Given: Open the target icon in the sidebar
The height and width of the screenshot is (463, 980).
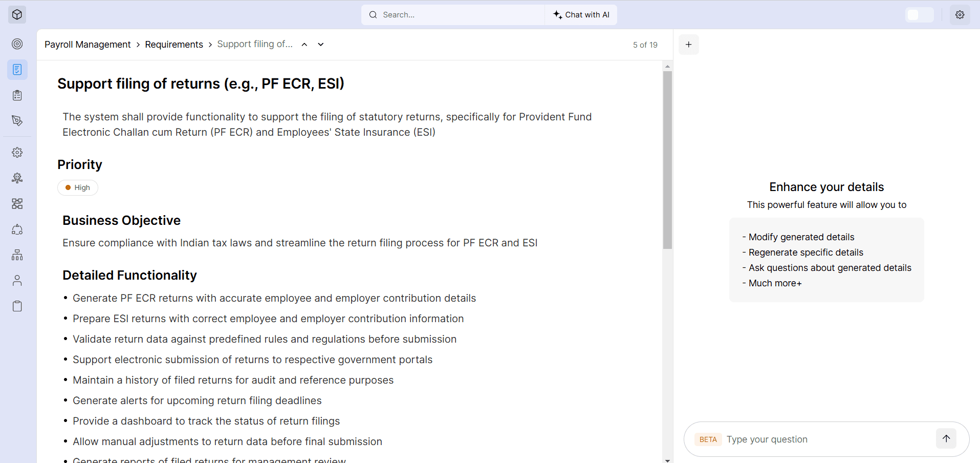Looking at the screenshot, I should click(x=17, y=44).
